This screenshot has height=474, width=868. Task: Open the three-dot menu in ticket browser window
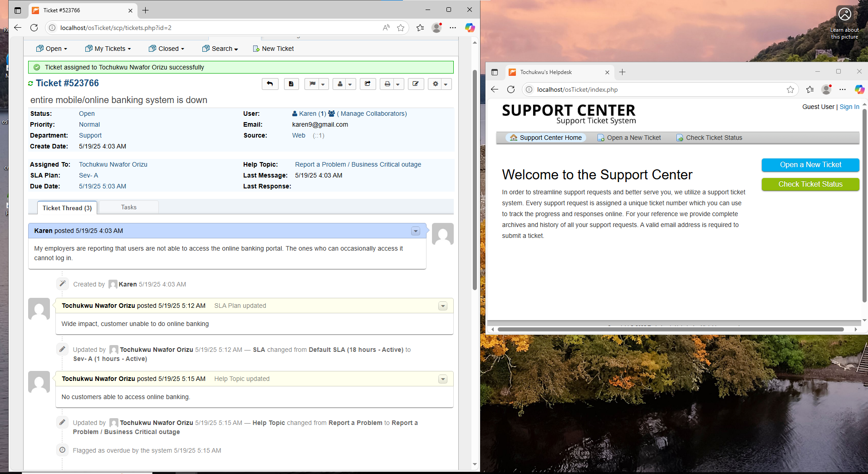[x=453, y=28]
